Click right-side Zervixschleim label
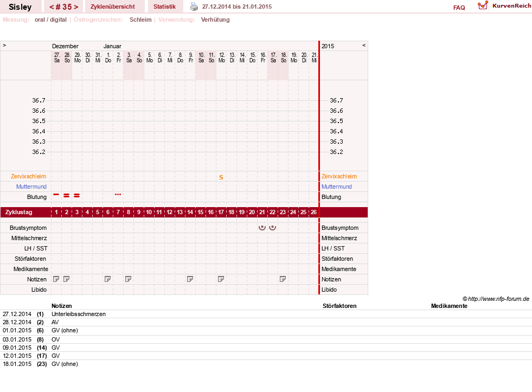The height and width of the screenshot is (392, 532). click(x=339, y=176)
